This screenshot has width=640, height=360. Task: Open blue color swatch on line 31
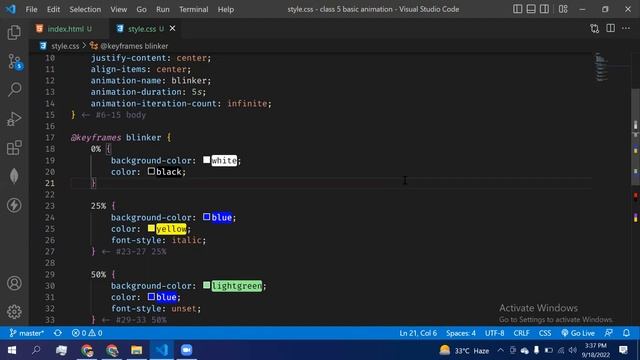point(151,296)
